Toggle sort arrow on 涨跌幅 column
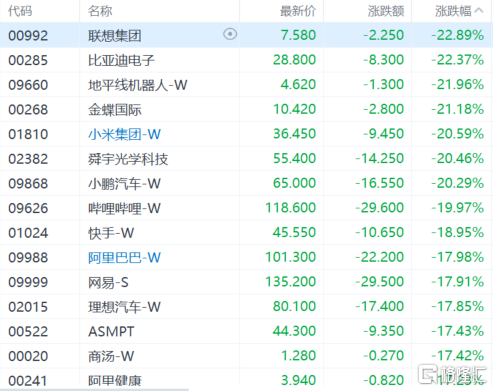 479,11
